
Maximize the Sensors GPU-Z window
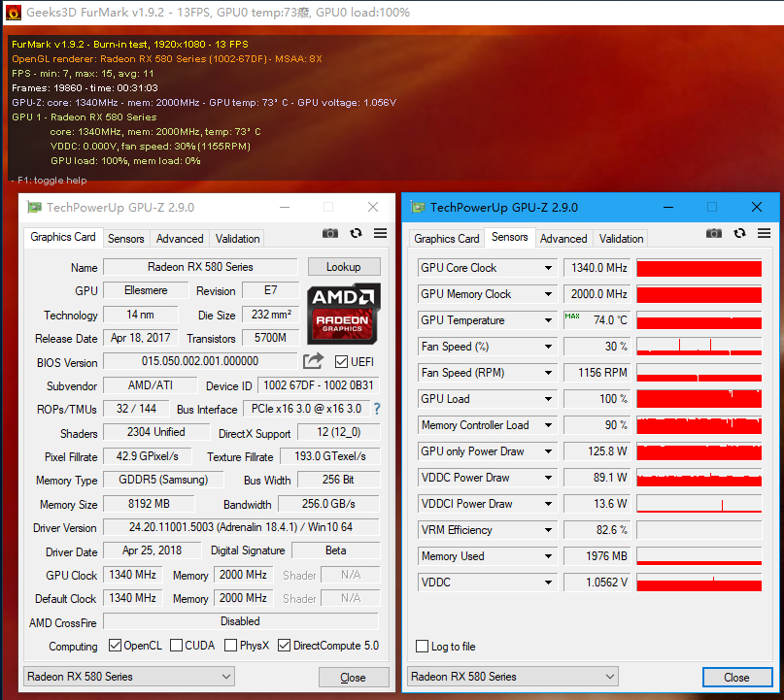[x=712, y=207]
